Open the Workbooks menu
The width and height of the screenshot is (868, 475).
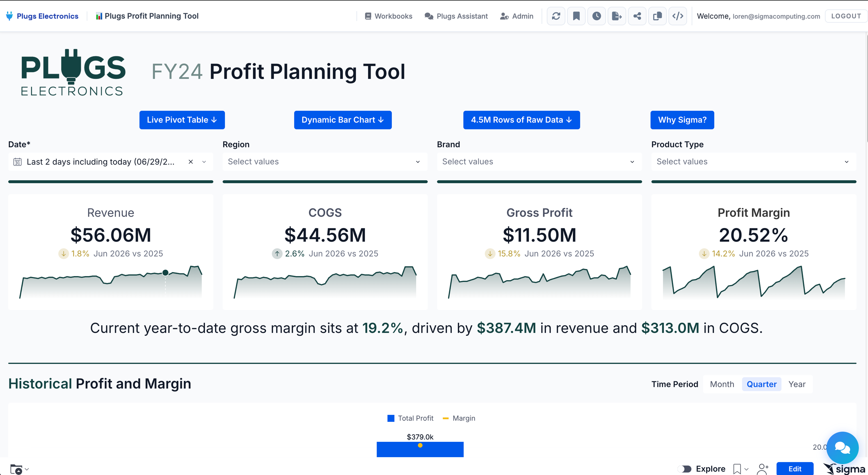click(x=389, y=16)
